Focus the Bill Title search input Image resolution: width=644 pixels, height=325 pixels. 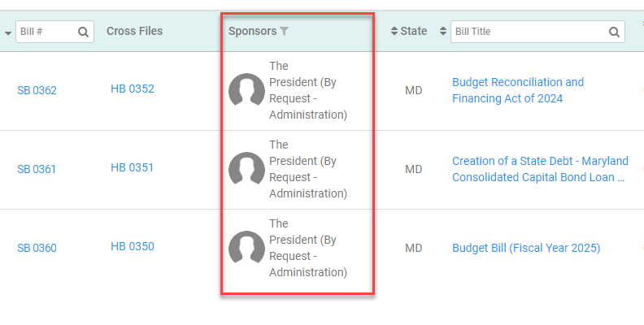(530, 32)
